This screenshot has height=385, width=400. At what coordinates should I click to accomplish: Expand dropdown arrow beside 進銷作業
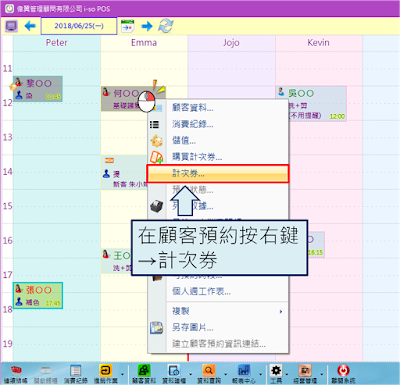click(x=122, y=374)
